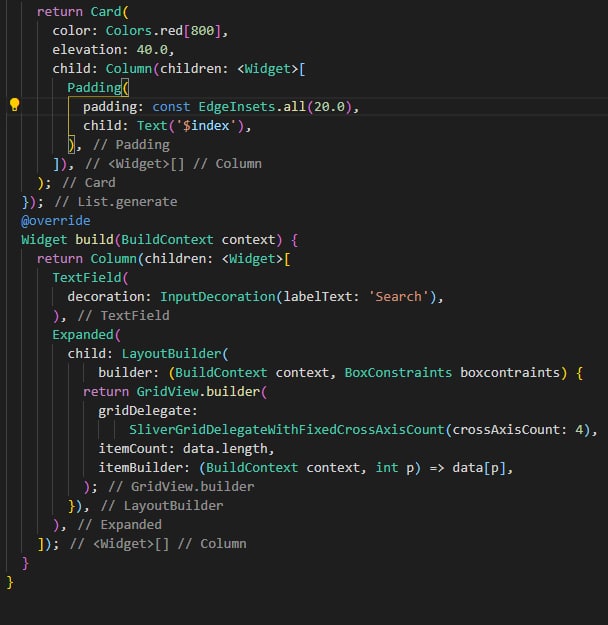Click the 'BoxConstraints' type name
This screenshot has width=608, height=625.
pos(398,373)
